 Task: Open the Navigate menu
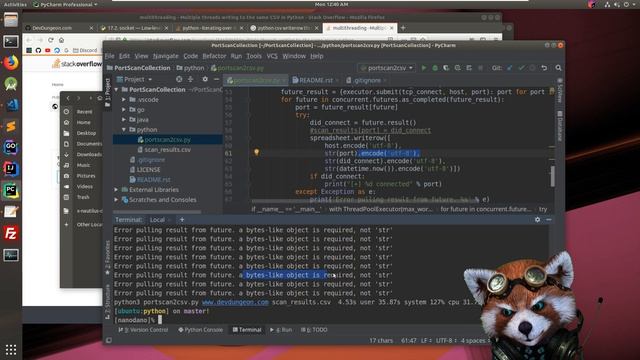[165, 56]
